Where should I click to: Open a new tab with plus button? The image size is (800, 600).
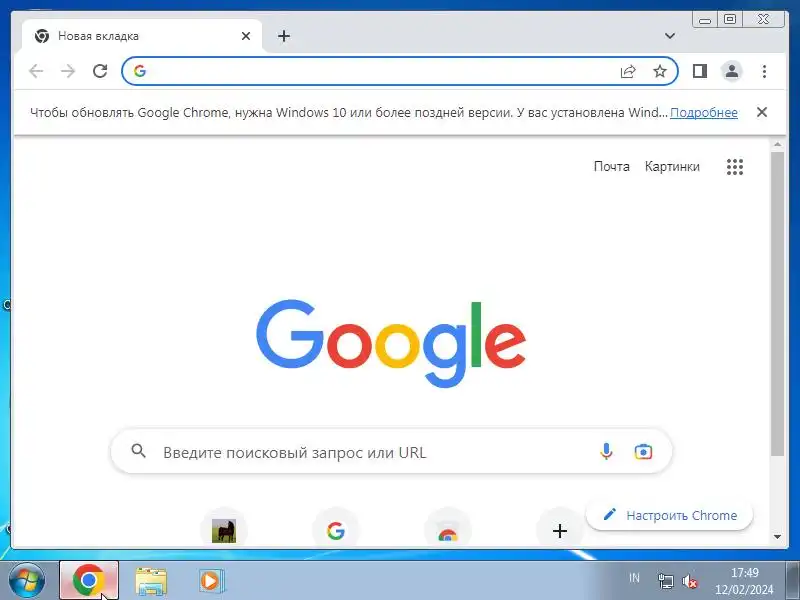(284, 36)
